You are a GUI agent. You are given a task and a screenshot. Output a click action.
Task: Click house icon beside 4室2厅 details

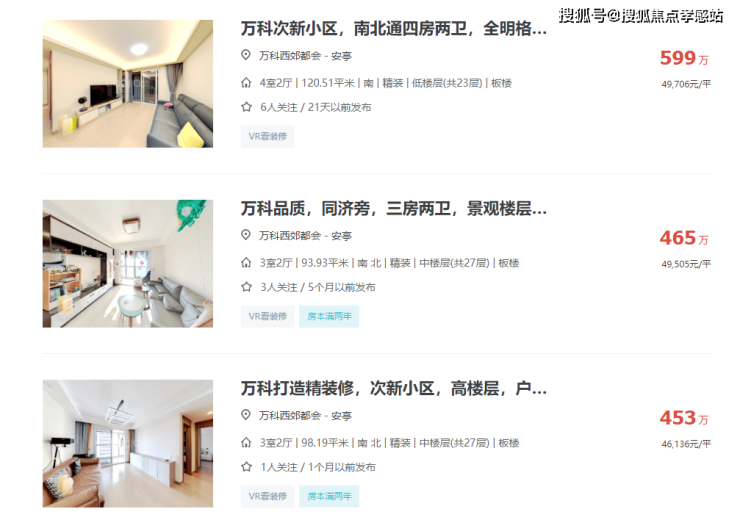click(246, 83)
